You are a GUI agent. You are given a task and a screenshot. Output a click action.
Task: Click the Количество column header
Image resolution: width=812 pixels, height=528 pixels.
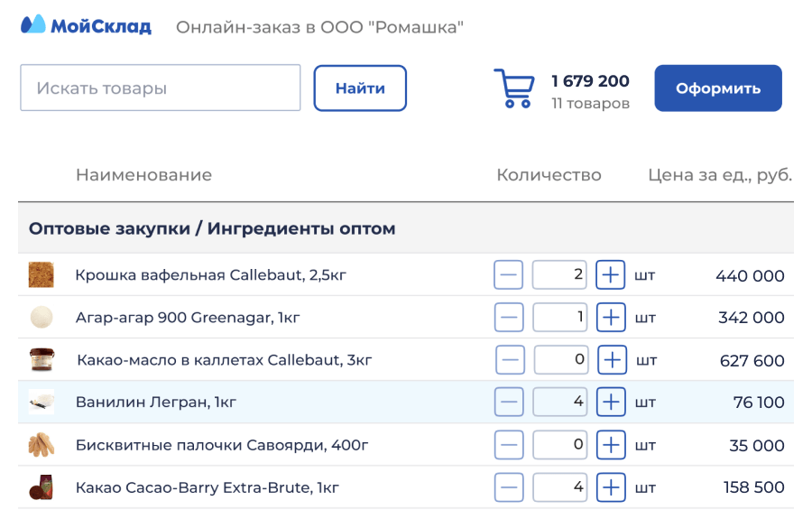click(x=549, y=175)
